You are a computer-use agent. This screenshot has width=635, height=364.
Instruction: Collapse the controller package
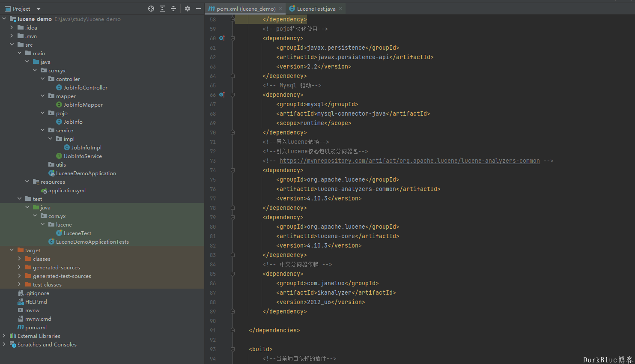43,79
